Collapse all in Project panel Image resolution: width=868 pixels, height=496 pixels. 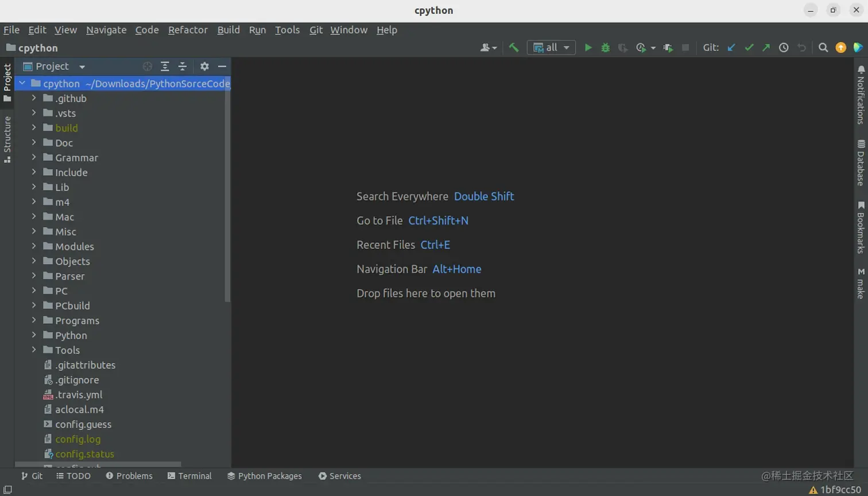[183, 67]
